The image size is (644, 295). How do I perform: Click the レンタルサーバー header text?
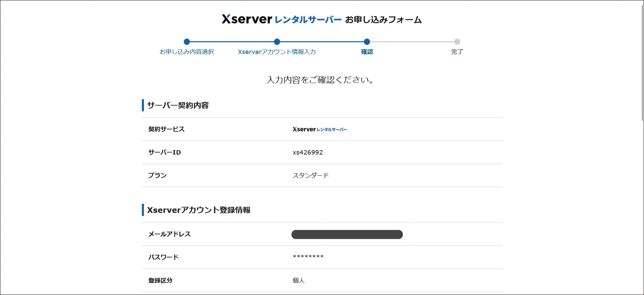(308, 20)
